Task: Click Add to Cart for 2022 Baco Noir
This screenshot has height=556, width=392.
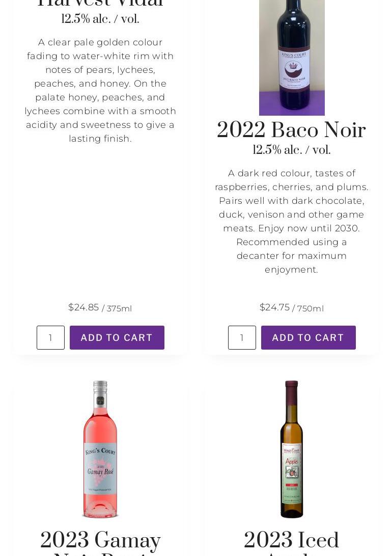Action: tap(308, 337)
